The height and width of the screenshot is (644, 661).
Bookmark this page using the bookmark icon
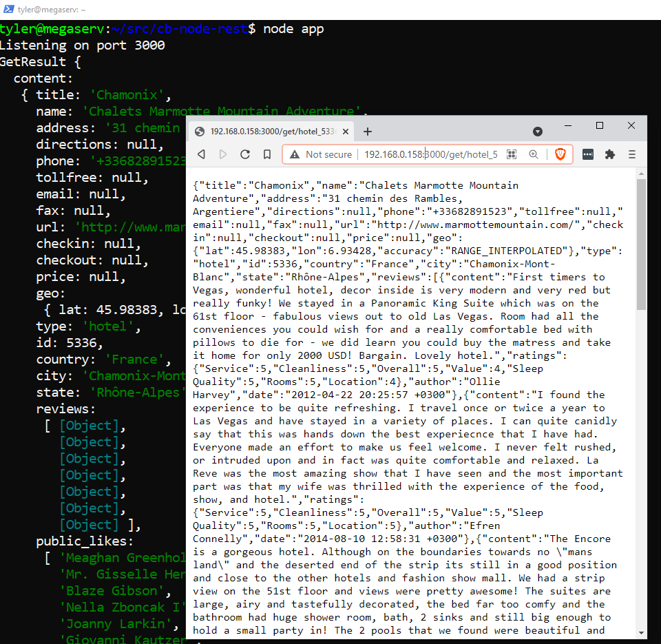(267, 154)
